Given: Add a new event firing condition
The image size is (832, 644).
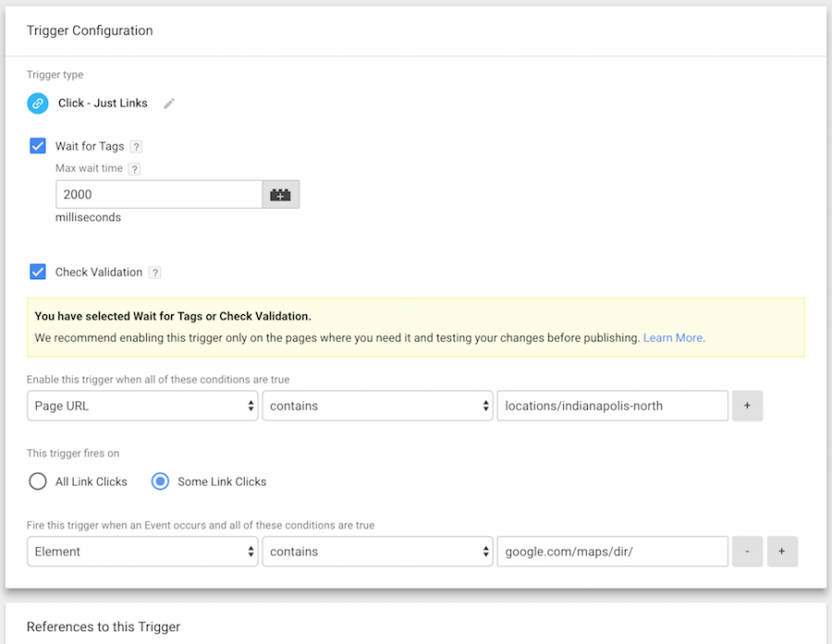Looking at the screenshot, I should [x=784, y=551].
